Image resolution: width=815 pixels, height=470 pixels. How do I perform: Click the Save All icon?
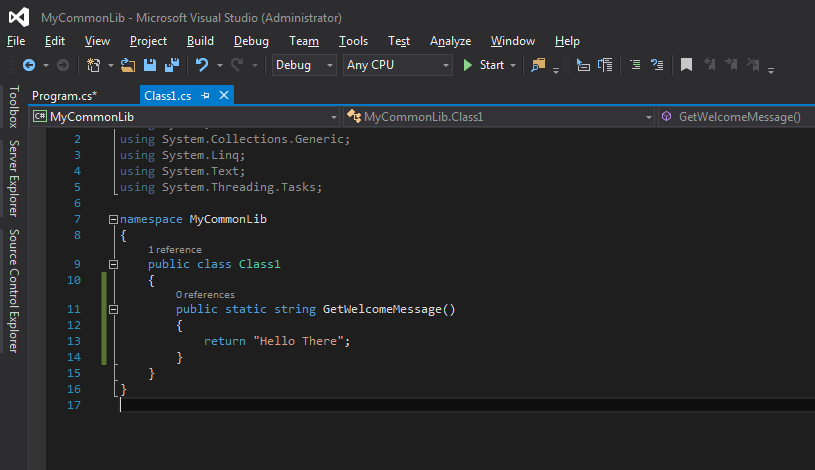172,65
